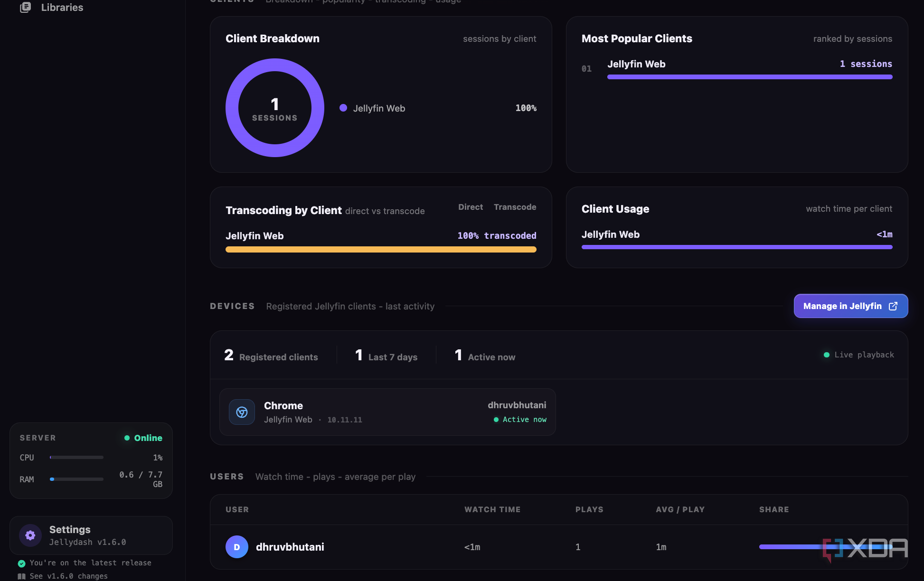Select the Chrome device card

tap(387, 412)
